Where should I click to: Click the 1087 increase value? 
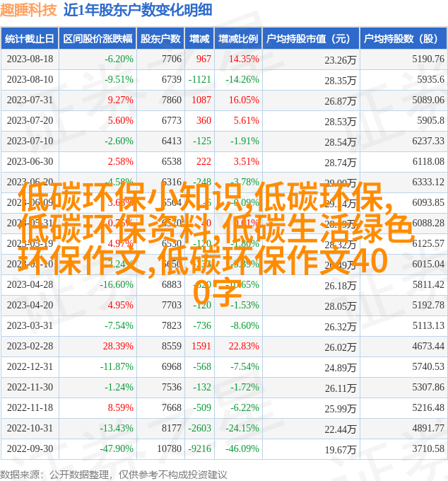coord(201,100)
